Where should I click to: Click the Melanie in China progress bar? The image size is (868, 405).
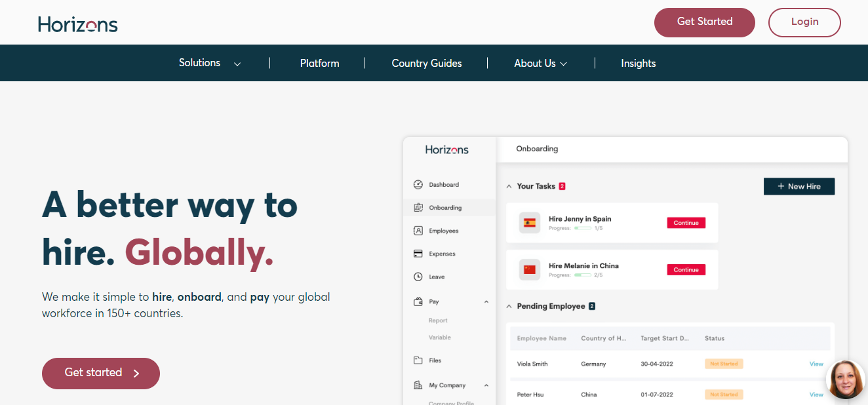pos(583,275)
